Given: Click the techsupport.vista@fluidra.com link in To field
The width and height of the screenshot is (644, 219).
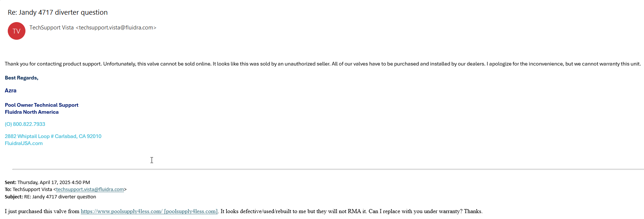Looking at the screenshot, I should [90, 190].
